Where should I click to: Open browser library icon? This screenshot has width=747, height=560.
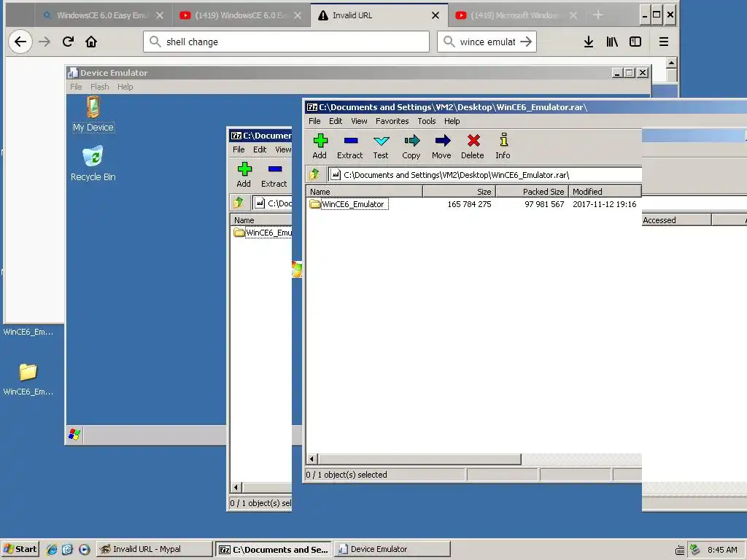click(x=612, y=42)
